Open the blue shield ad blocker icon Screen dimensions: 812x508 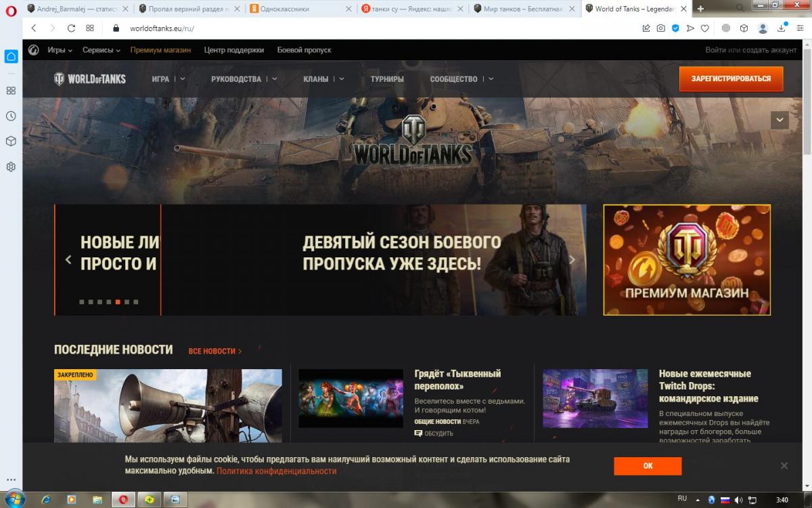coord(675,28)
